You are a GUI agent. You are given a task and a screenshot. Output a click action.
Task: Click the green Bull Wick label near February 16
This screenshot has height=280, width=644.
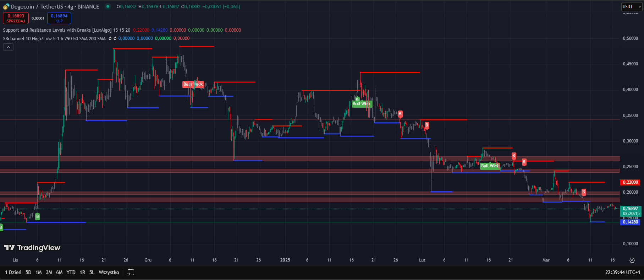(490, 166)
